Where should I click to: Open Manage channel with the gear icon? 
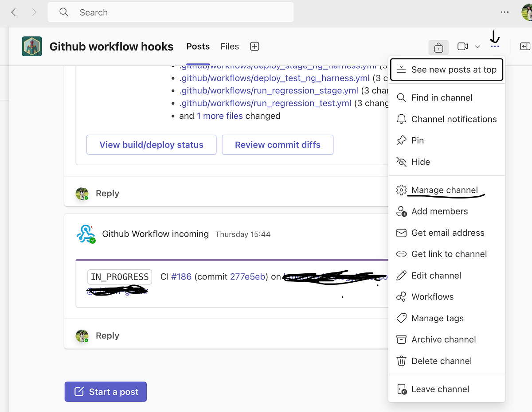point(401,190)
